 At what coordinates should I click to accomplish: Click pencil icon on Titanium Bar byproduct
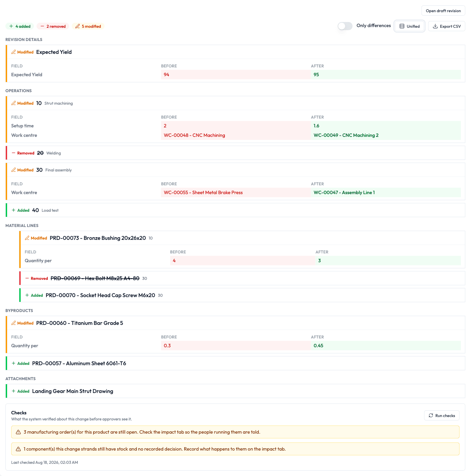14,323
